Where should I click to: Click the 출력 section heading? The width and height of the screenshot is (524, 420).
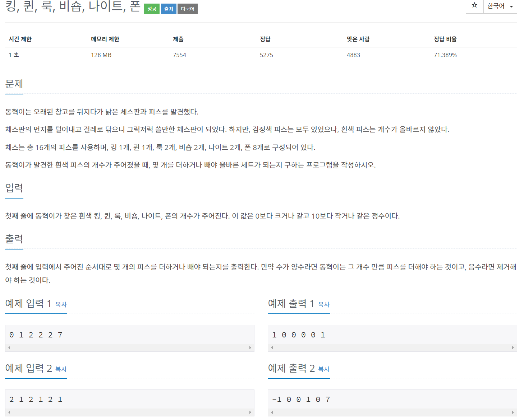pyautogui.click(x=14, y=239)
